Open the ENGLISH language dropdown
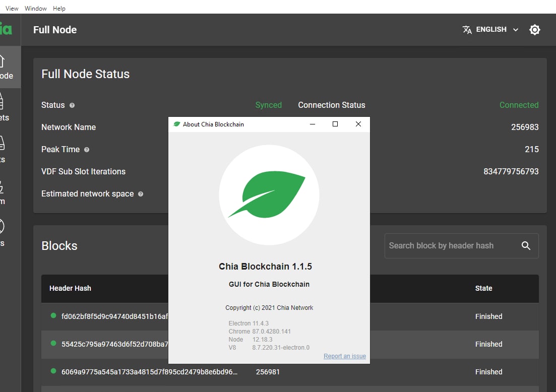Viewport: 556px width, 392px height. [491, 29]
